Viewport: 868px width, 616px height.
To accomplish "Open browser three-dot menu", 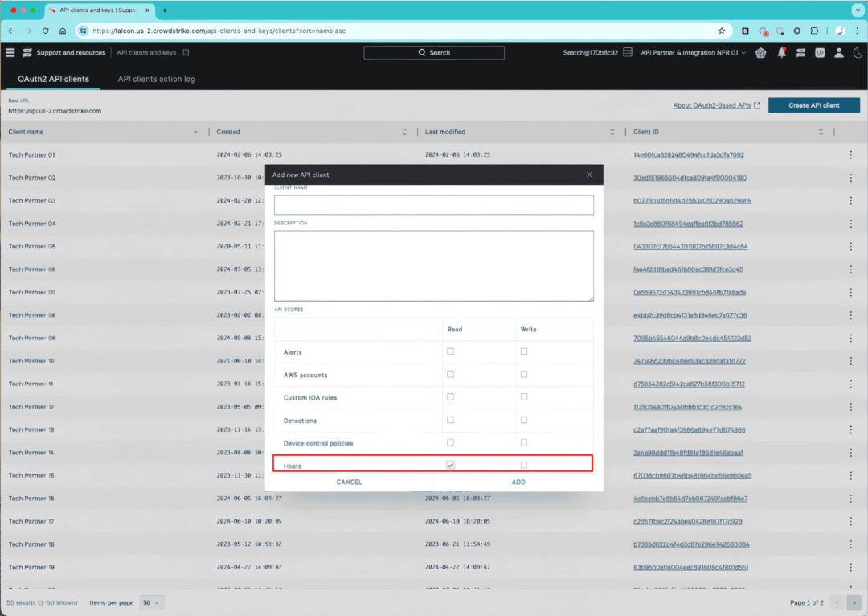I will pos(857,31).
